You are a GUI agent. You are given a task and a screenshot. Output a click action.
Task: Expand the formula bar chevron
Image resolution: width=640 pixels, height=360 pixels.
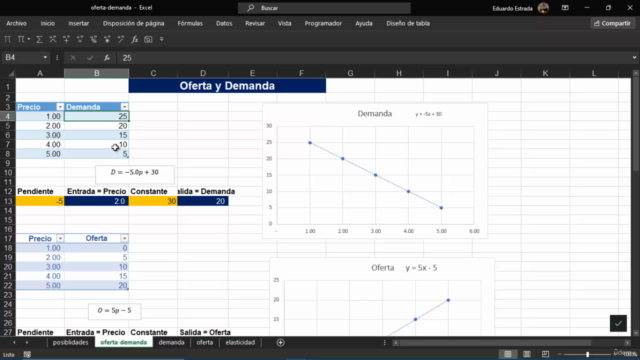click(x=634, y=58)
